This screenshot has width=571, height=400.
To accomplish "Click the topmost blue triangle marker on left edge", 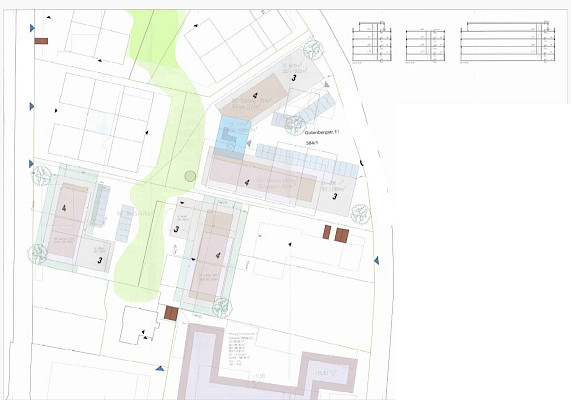I will click(32, 28).
